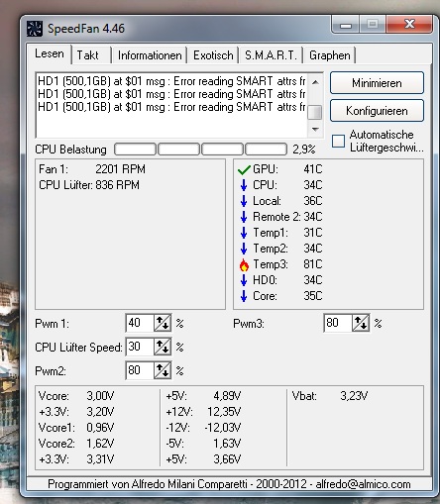Adjust Pwm 1 value with its spinner arrows
This screenshot has width=440, height=504.
163,323
